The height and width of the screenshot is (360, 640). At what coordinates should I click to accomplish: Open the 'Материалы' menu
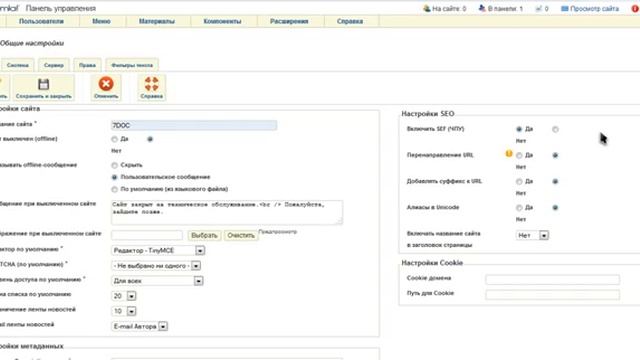click(x=157, y=21)
